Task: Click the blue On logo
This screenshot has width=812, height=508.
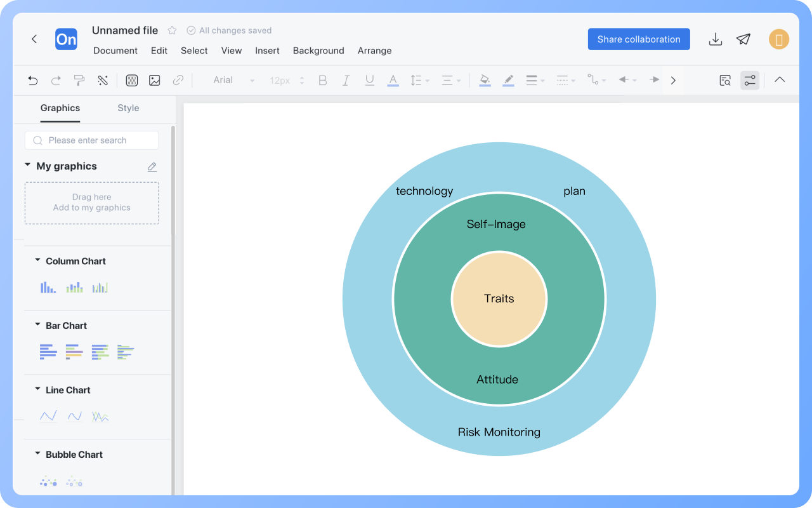Action: coord(66,39)
